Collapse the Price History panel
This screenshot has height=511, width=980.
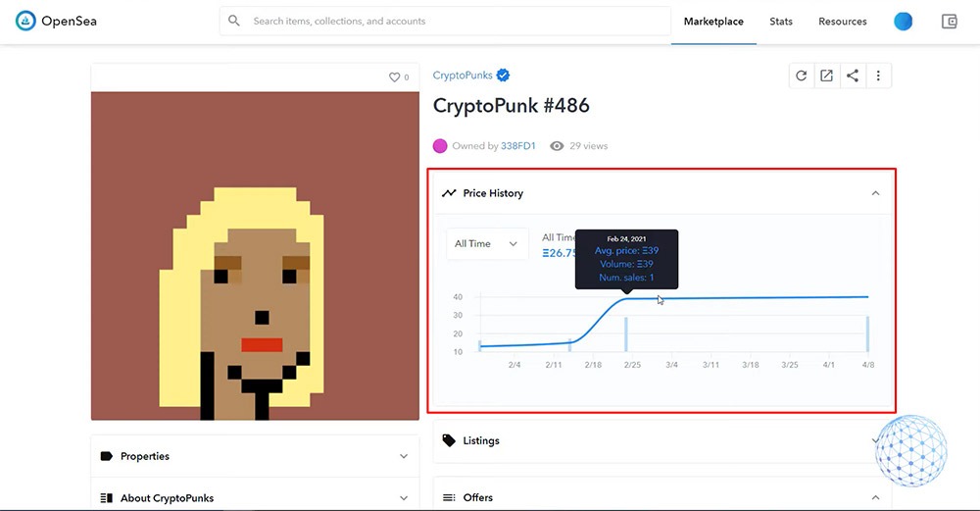coord(875,193)
